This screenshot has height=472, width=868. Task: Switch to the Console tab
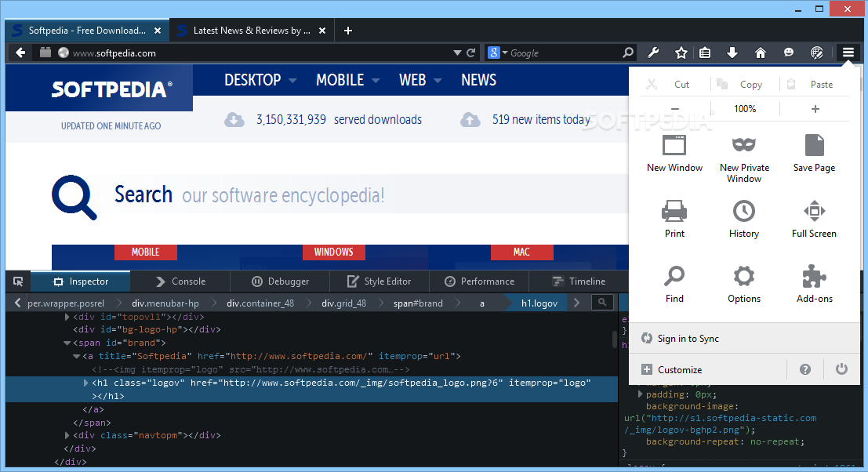tap(180, 281)
